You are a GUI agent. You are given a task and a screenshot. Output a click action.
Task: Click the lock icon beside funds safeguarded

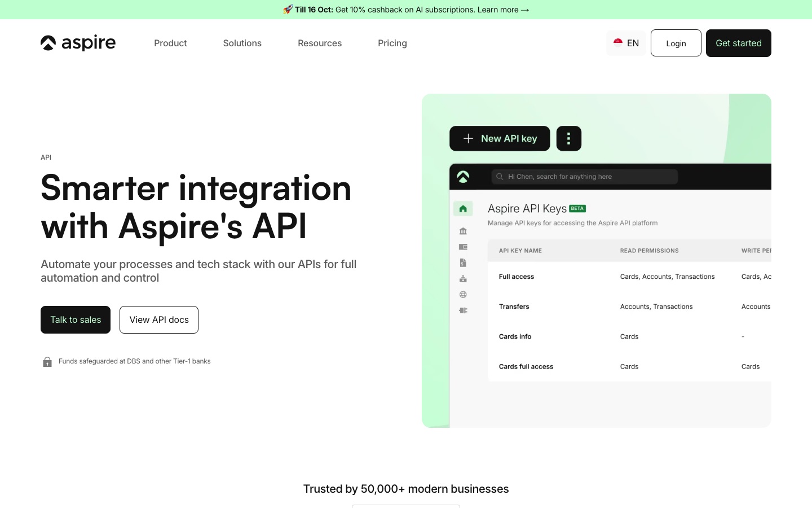tap(47, 362)
